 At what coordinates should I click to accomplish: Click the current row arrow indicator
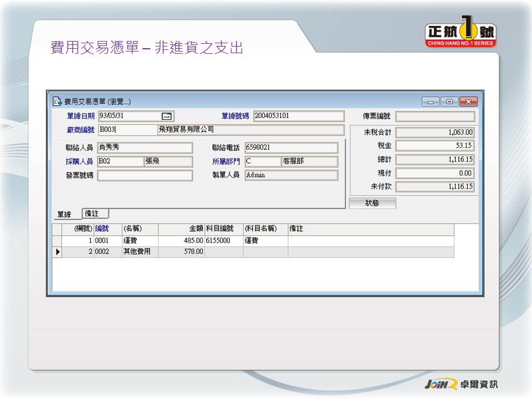[x=57, y=252]
